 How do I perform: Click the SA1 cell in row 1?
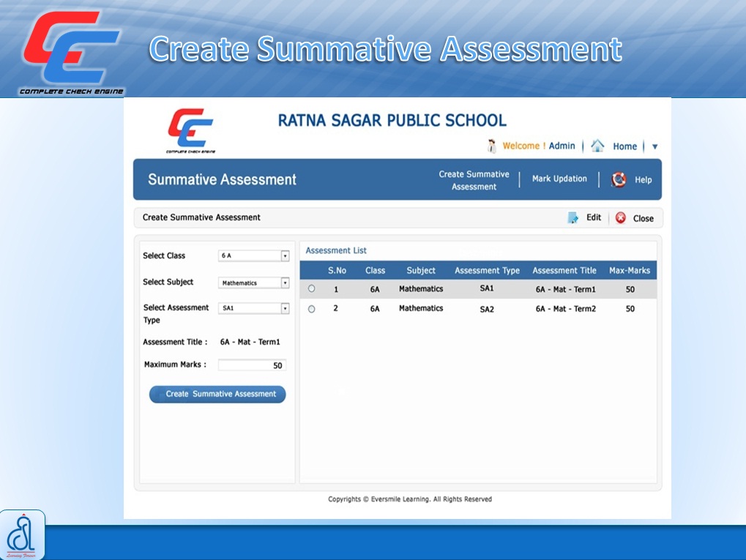click(487, 288)
